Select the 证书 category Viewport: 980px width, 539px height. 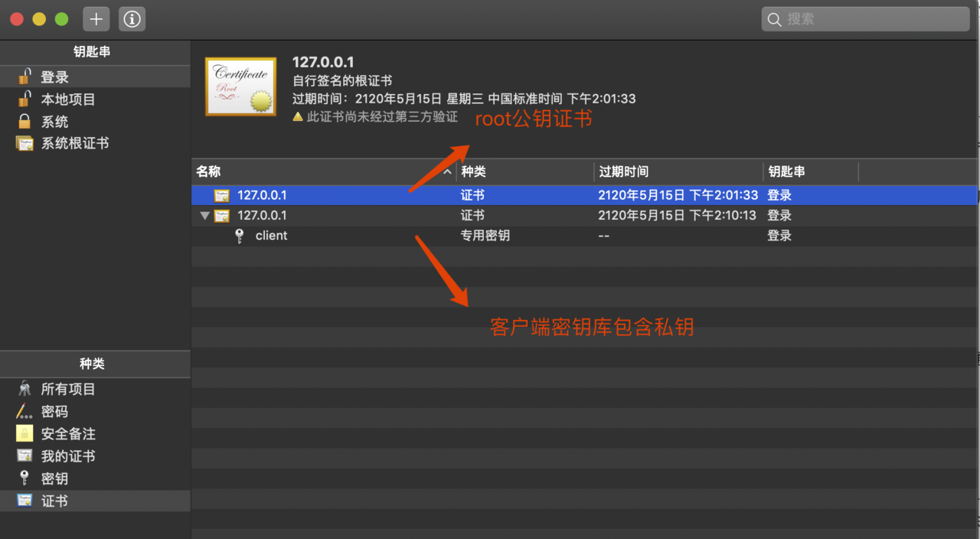[54, 501]
